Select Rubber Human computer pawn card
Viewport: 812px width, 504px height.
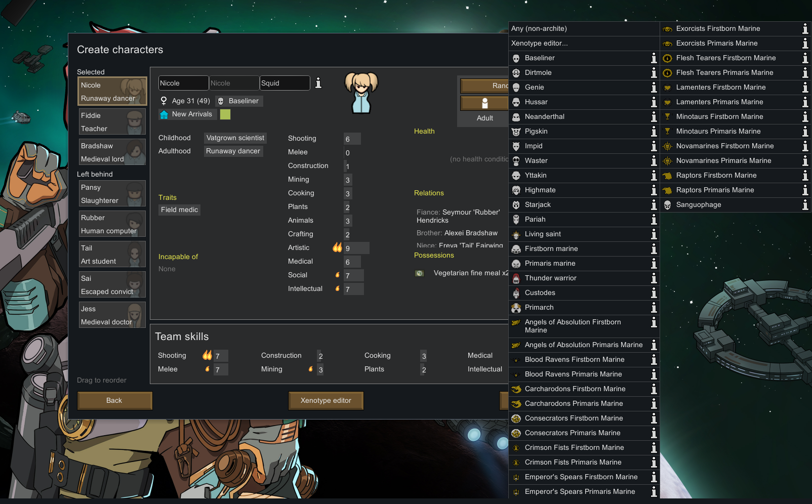112,224
